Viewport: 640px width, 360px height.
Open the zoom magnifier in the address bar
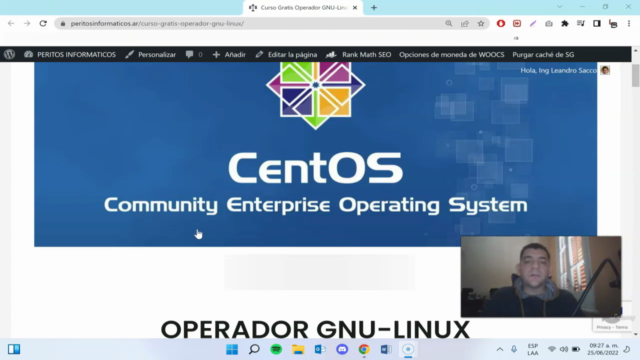point(449,24)
